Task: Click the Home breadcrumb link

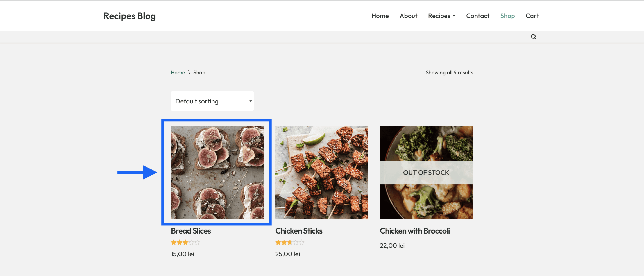Action: click(x=178, y=73)
